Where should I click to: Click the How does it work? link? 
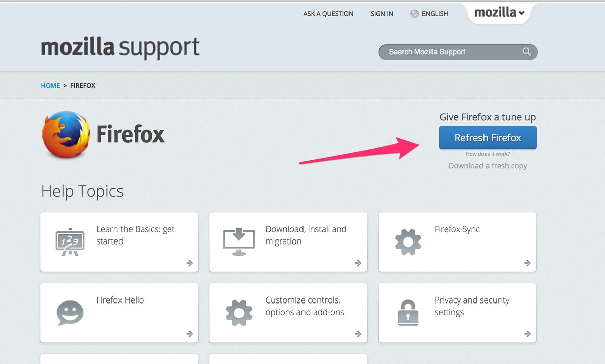pos(488,154)
